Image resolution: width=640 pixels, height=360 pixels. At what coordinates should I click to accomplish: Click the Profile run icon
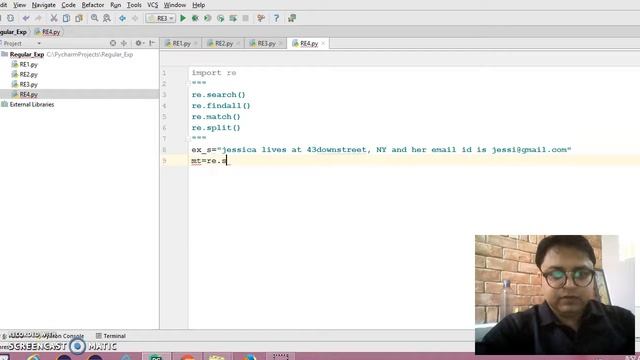pyautogui.click(x=220, y=18)
